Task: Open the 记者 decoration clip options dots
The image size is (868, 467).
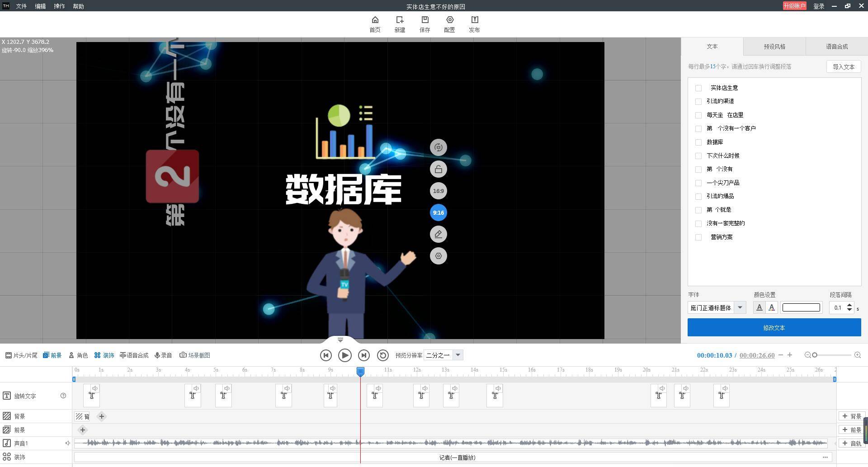Action: (825, 457)
